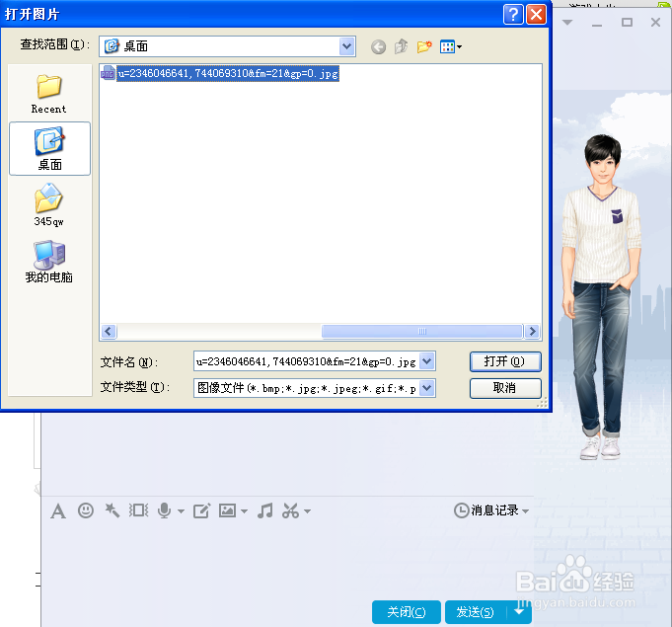Click the PNG file icon in list
This screenshot has width=672, height=627.
click(108, 73)
